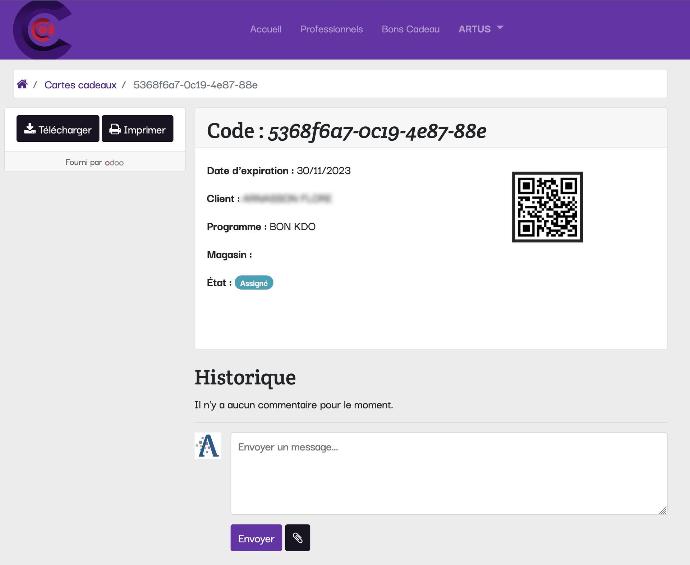Click the site logo in the header
Viewport: 690px width, 565px height.
(42, 30)
